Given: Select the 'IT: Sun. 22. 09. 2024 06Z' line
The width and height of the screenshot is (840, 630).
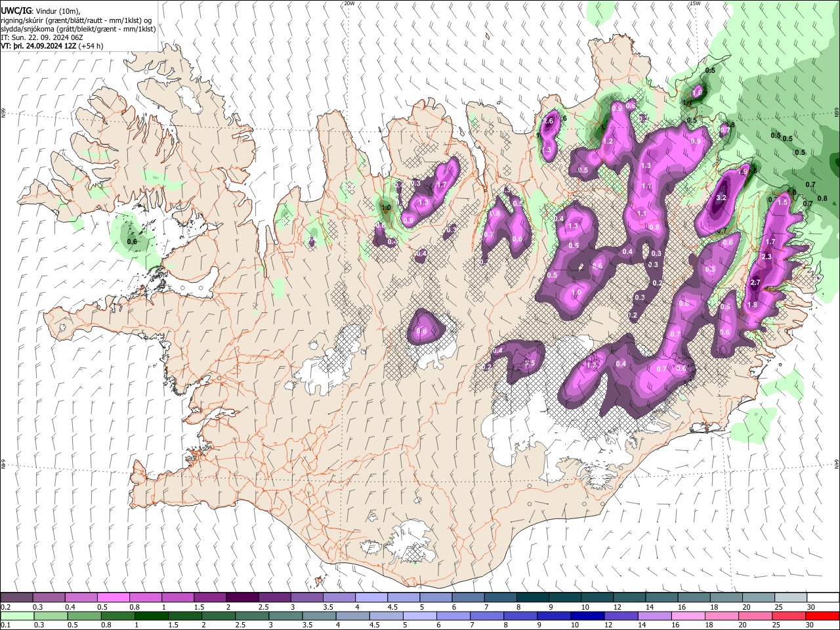Looking at the screenshot, I should pyautogui.click(x=41, y=37).
